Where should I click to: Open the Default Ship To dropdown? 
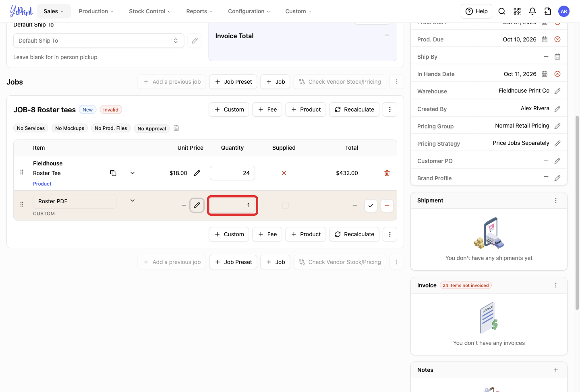pos(99,41)
